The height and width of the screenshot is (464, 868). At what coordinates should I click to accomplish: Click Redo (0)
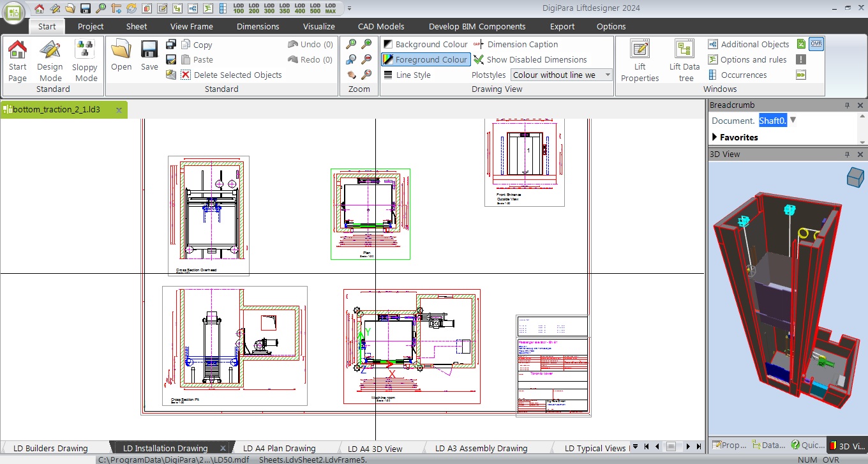coord(310,59)
